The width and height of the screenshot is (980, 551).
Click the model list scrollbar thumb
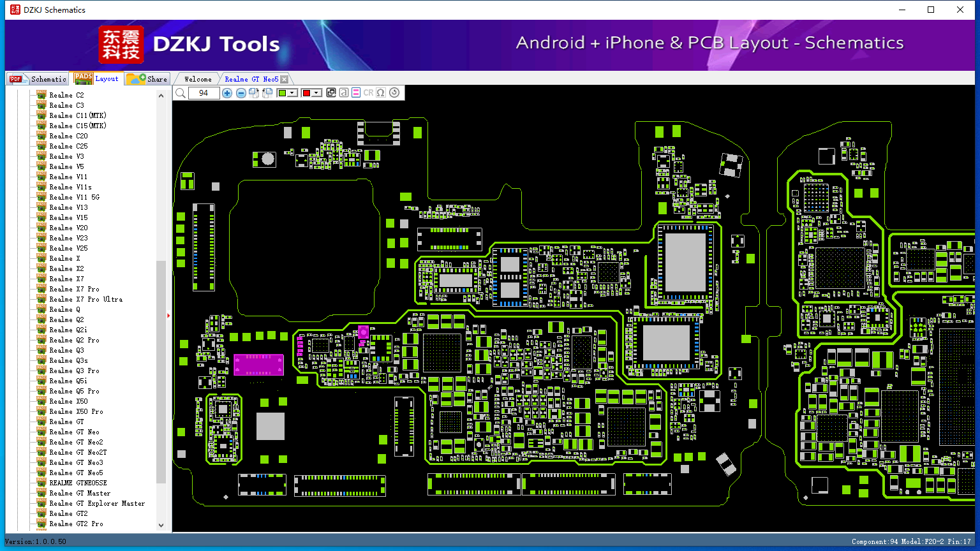point(161,372)
